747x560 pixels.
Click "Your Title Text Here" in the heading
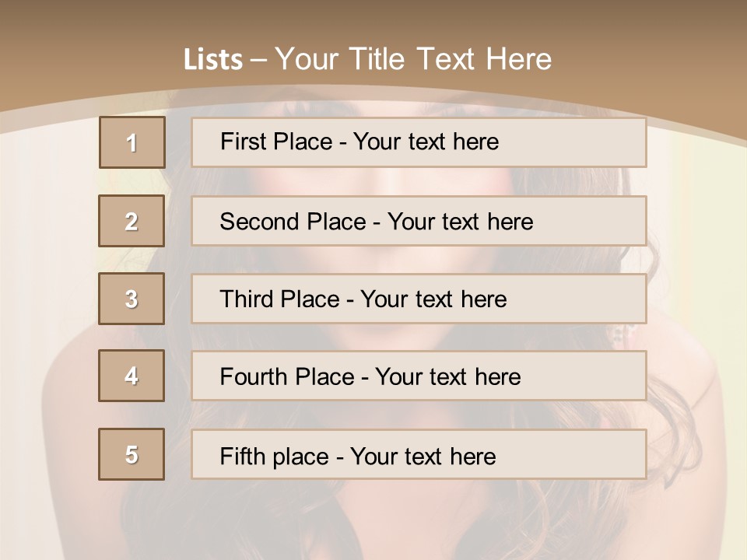coord(413,59)
